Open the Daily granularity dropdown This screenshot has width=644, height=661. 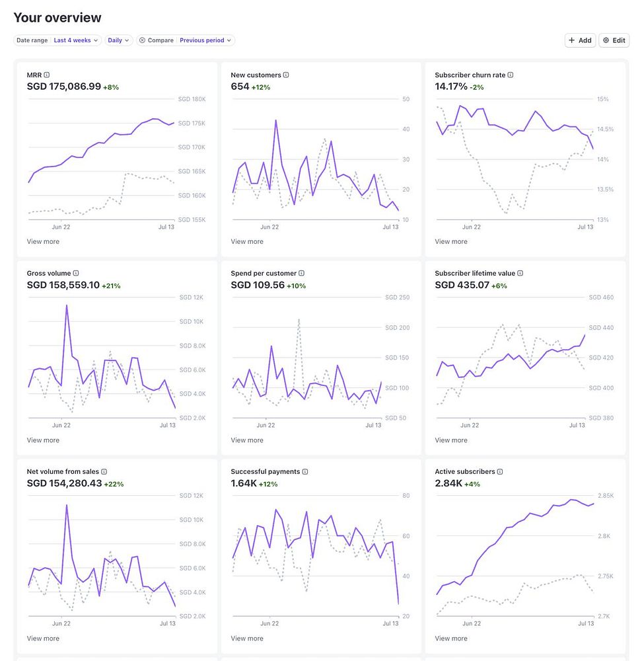pyautogui.click(x=119, y=40)
